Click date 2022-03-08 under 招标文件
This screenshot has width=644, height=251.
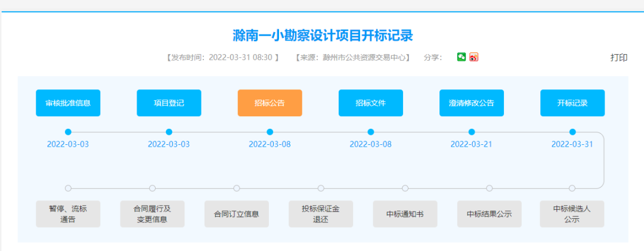coord(370,144)
